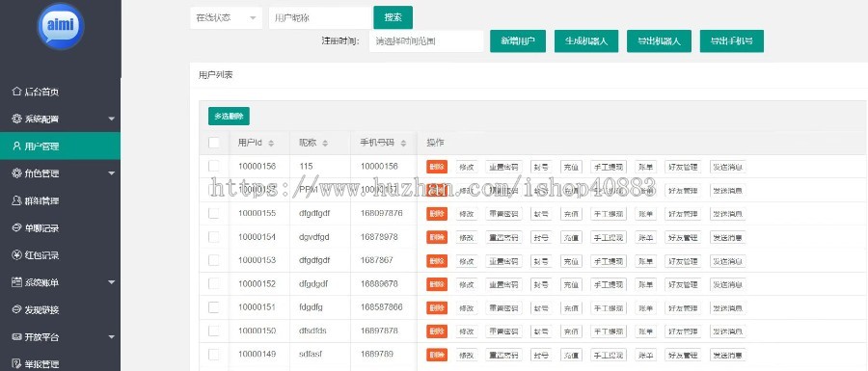Image resolution: width=868 pixels, height=371 pixels.
Task: Click 发送消息 for user 10000153
Action: (x=728, y=261)
